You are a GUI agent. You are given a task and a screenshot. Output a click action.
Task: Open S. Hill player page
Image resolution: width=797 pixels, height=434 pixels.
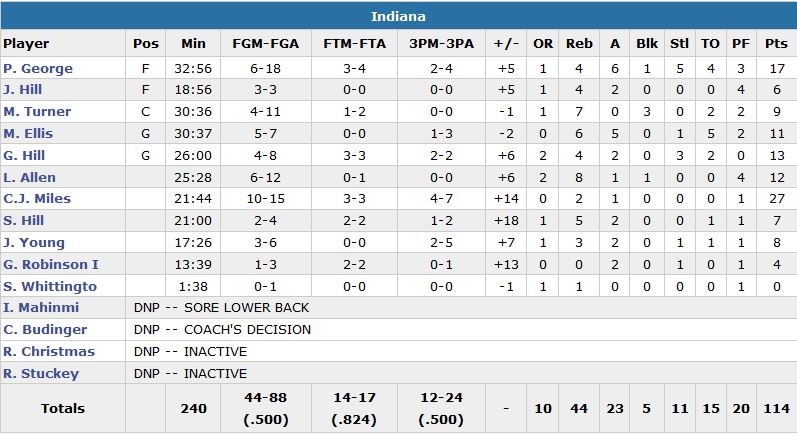(x=23, y=221)
